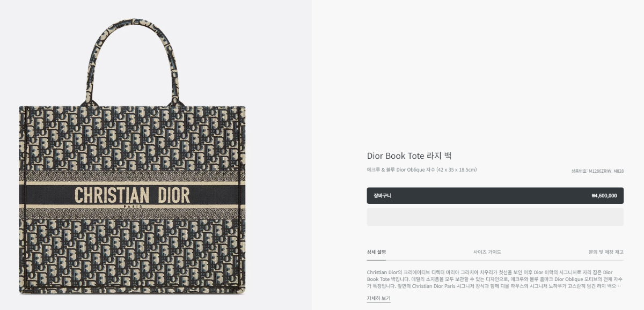Open the Dior Book Tote product image
This screenshot has width=644, height=310.
click(x=132, y=157)
